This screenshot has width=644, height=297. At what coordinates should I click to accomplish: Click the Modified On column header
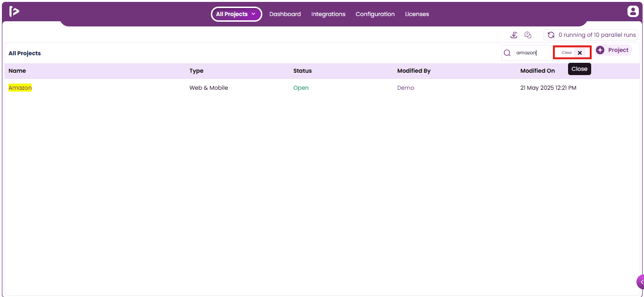(x=537, y=71)
